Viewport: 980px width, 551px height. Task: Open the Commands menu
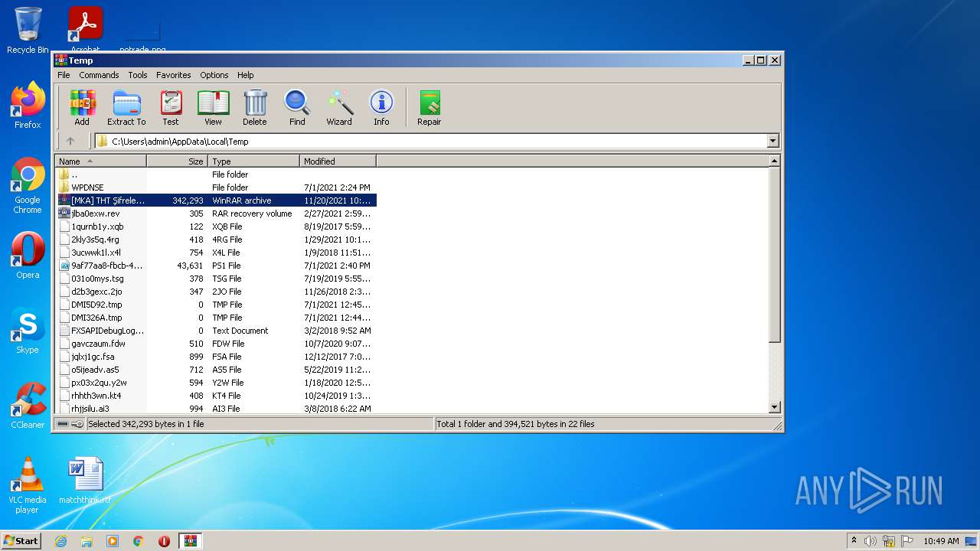click(99, 75)
